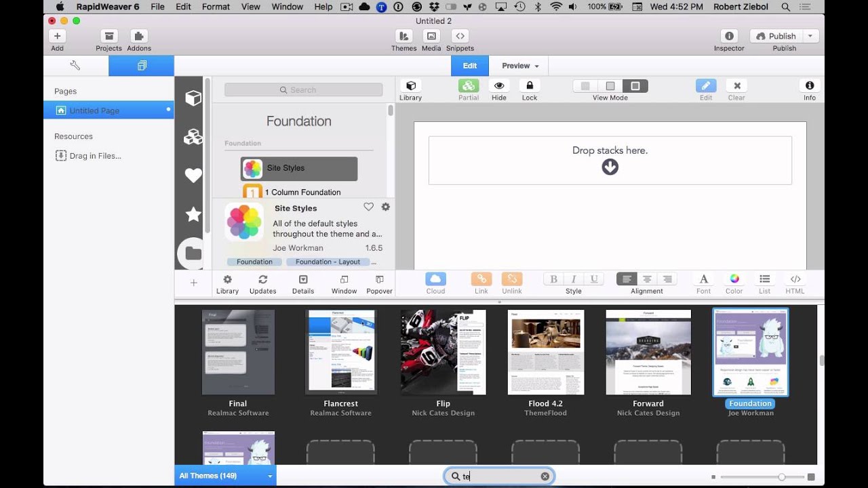Screen dimensions: 868x488
Task: Switch to Edit mode
Action: point(470,66)
